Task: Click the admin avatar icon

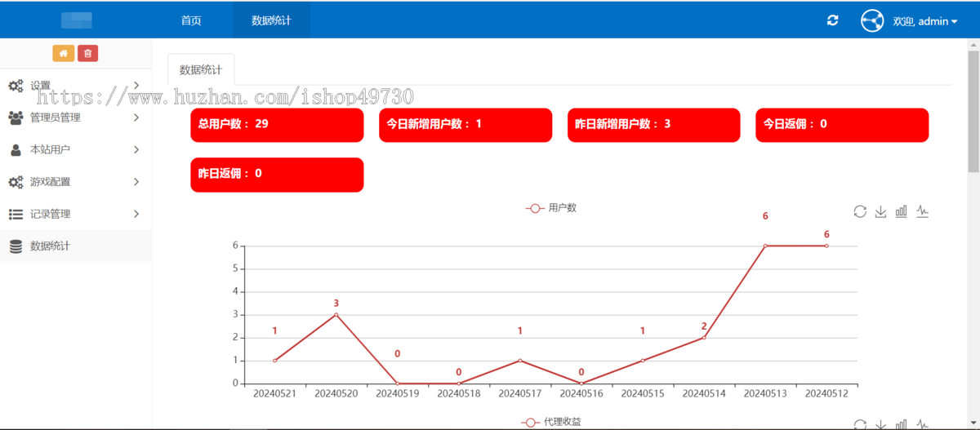Action: 872,21
